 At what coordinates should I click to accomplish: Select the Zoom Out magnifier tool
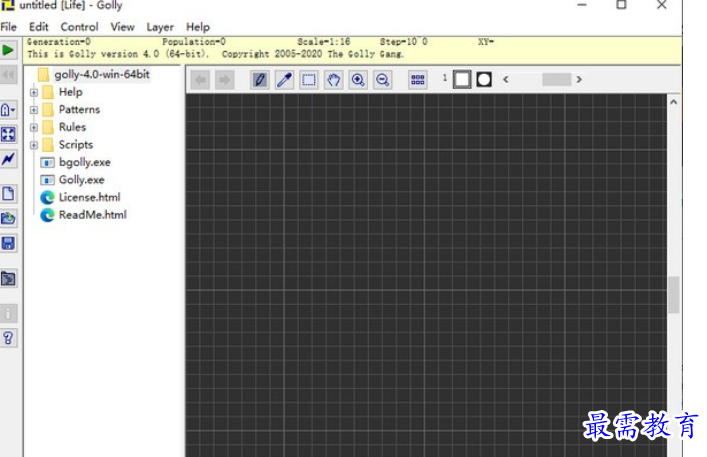(x=382, y=80)
